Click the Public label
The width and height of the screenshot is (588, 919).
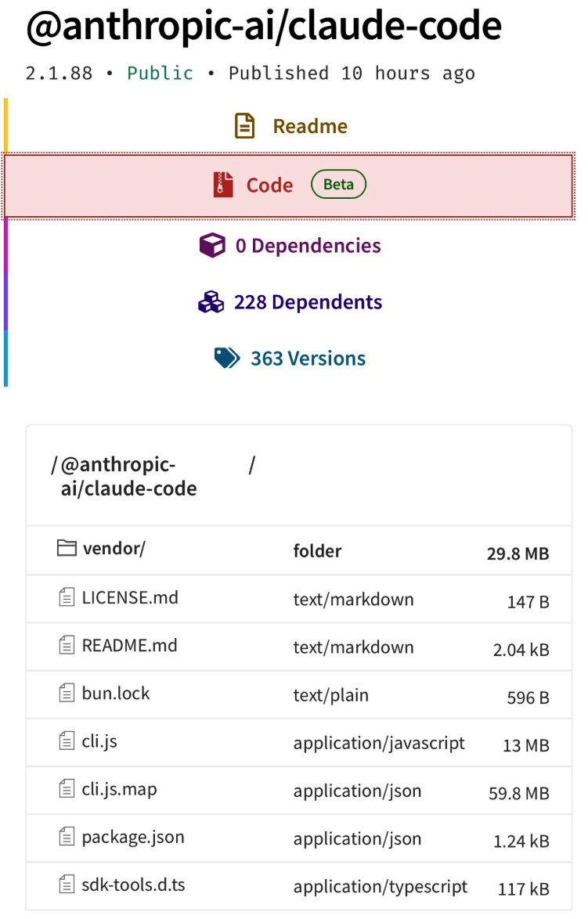[160, 74]
